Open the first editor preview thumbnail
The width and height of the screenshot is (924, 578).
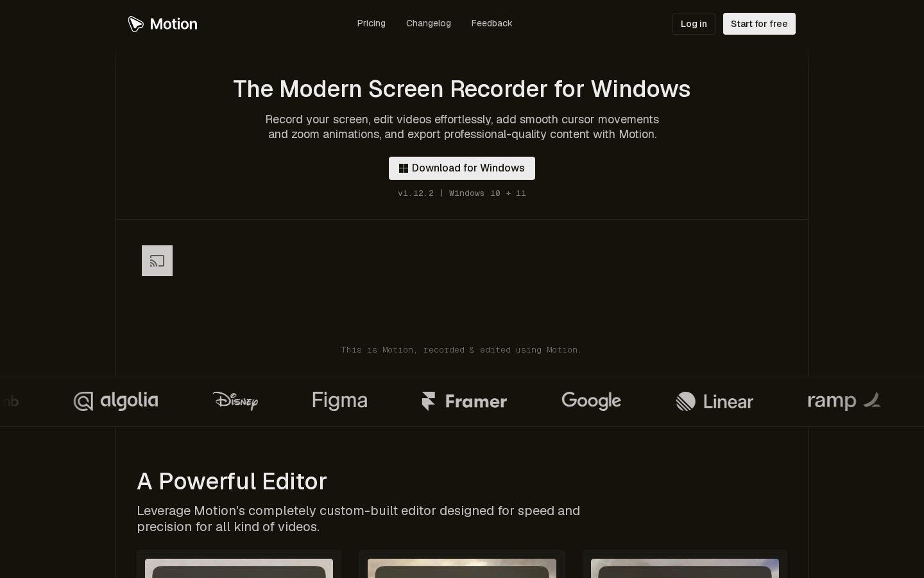tap(239, 568)
